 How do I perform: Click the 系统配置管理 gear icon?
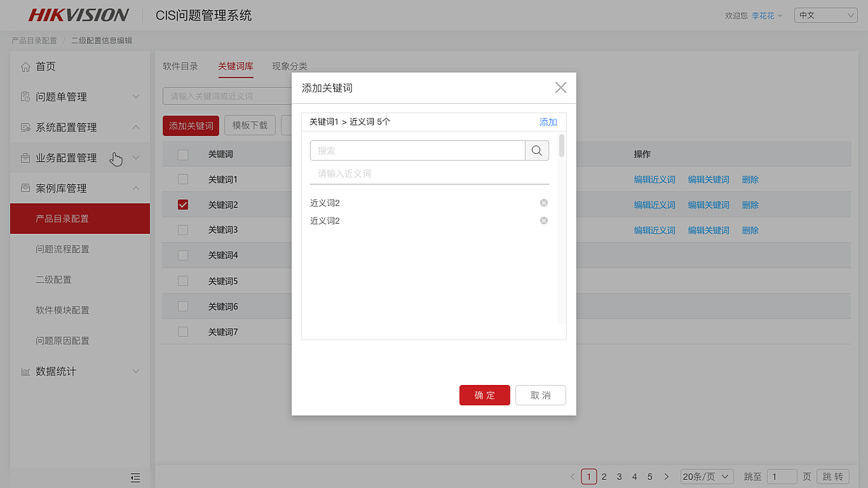(x=26, y=127)
